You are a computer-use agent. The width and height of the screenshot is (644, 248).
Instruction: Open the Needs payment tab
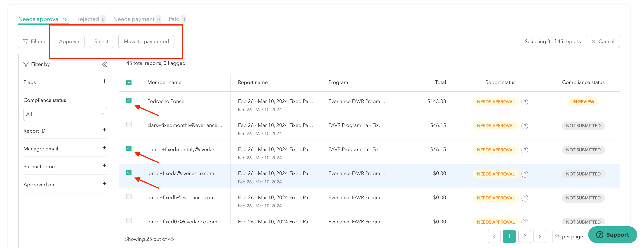click(x=134, y=19)
